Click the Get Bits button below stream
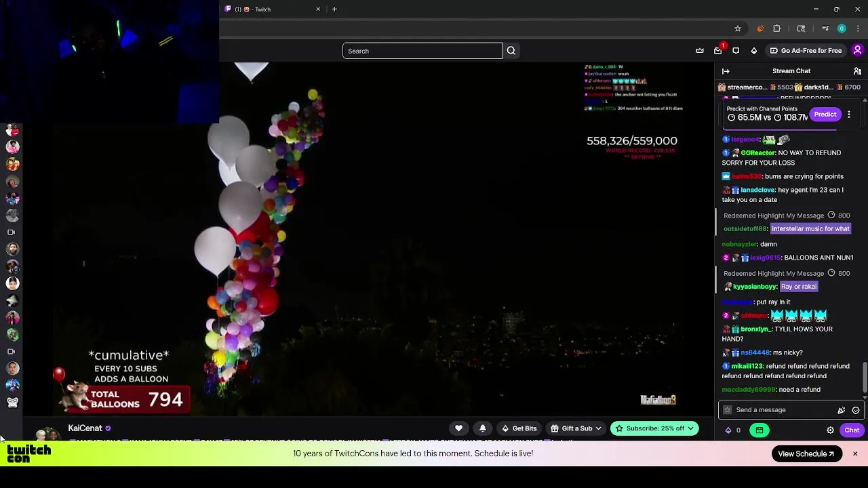Image resolution: width=868 pixels, height=488 pixels. 519,428
